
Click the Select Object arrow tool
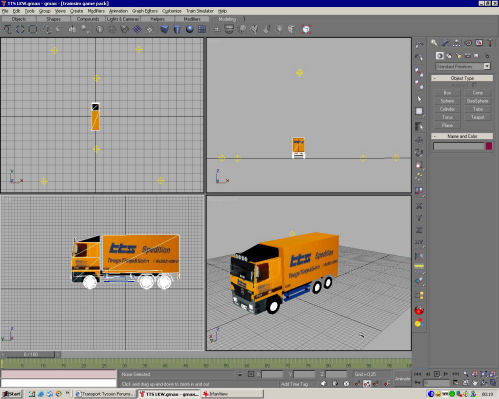[x=419, y=99]
